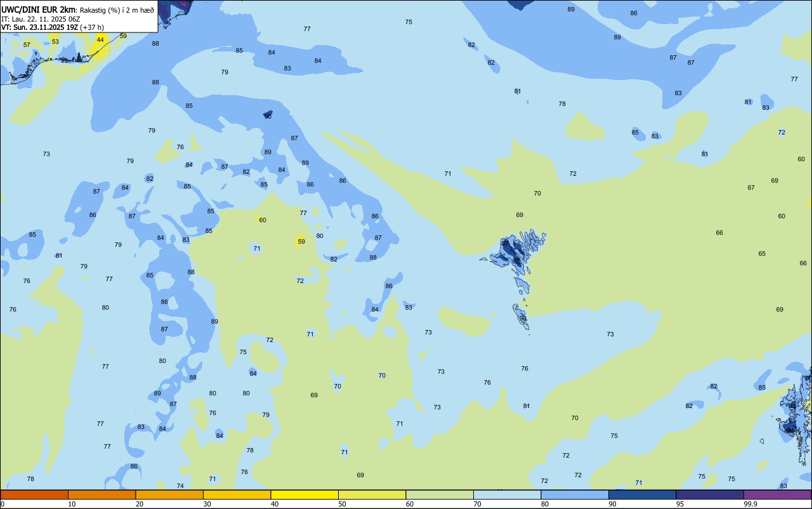Select the "IT: Lau. 22. 11. 2025 06Z" line
The image size is (812, 509).
(x=41, y=19)
